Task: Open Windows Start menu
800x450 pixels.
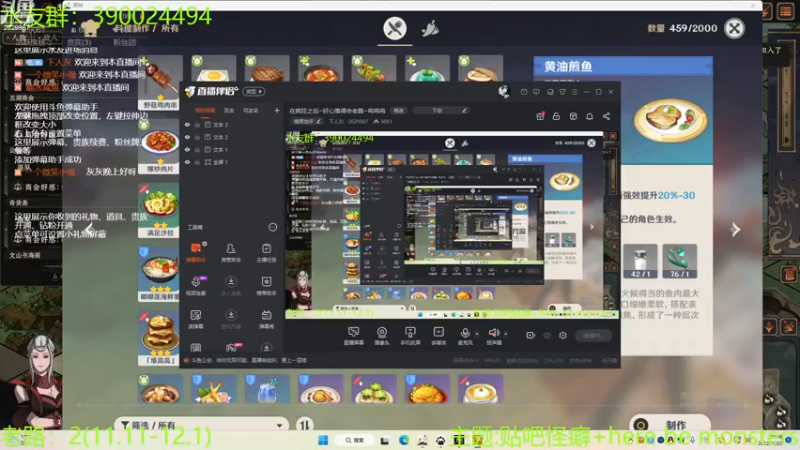Action: 323,440
